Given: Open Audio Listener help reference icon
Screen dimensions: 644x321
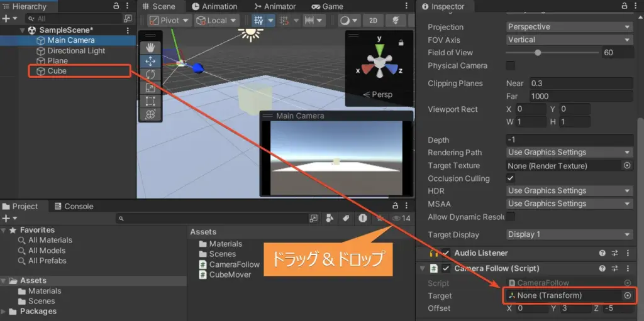Looking at the screenshot, I should coord(602,253).
